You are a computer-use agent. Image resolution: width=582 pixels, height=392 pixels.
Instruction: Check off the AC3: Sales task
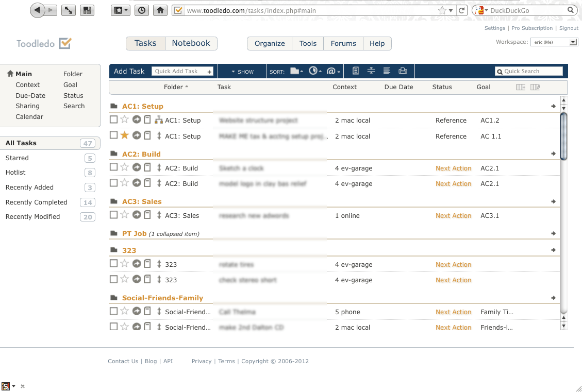coord(113,215)
